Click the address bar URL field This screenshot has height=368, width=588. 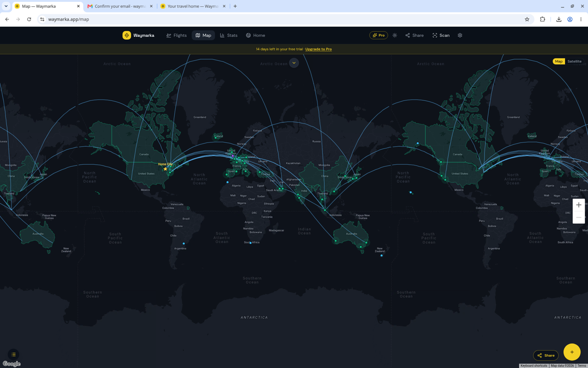(x=285, y=19)
